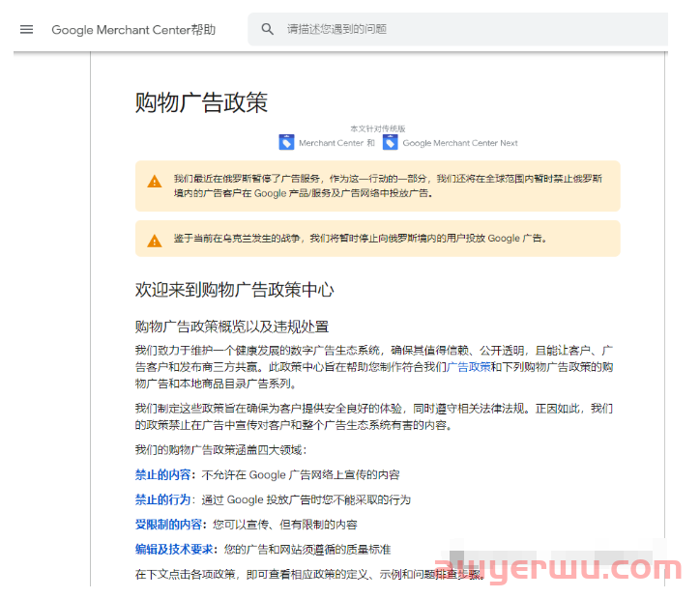Open the 受限制的内容 link
700x598 pixels.
pos(168,525)
